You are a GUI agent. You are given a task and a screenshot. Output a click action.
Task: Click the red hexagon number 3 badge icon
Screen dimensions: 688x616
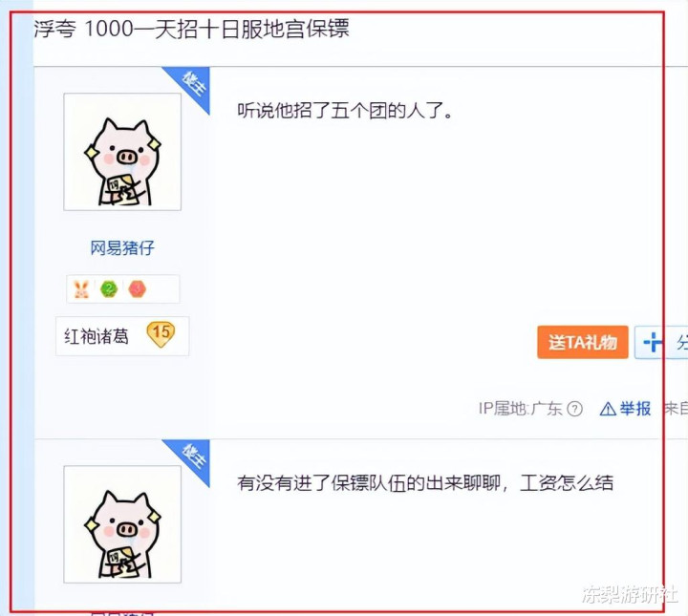(x=138, y=289)
